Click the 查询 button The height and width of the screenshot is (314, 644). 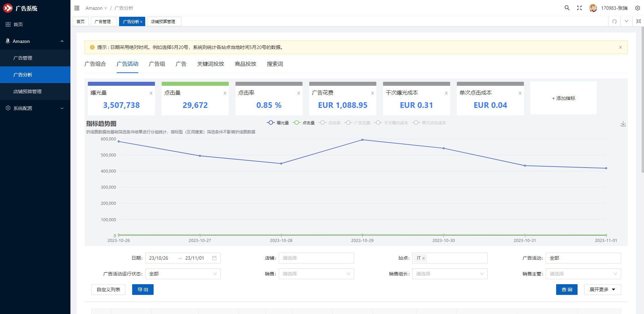coord(567,290)
